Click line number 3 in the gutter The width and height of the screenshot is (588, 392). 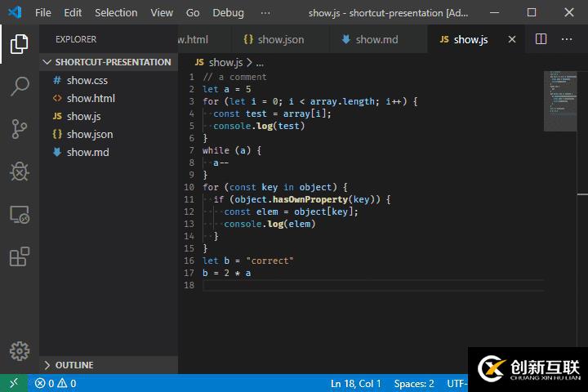point(192,101)
